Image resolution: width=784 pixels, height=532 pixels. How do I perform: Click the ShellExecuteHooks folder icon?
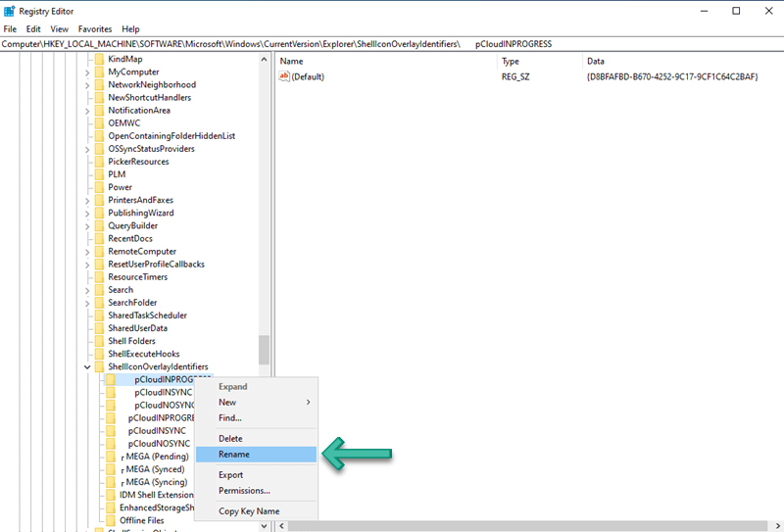[x=99, y=354]
